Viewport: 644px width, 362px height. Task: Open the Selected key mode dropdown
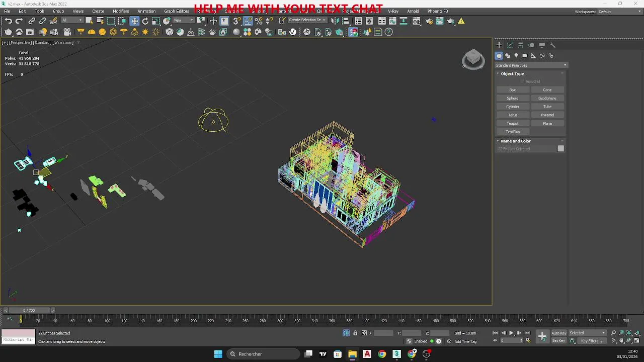pos(587,333)
